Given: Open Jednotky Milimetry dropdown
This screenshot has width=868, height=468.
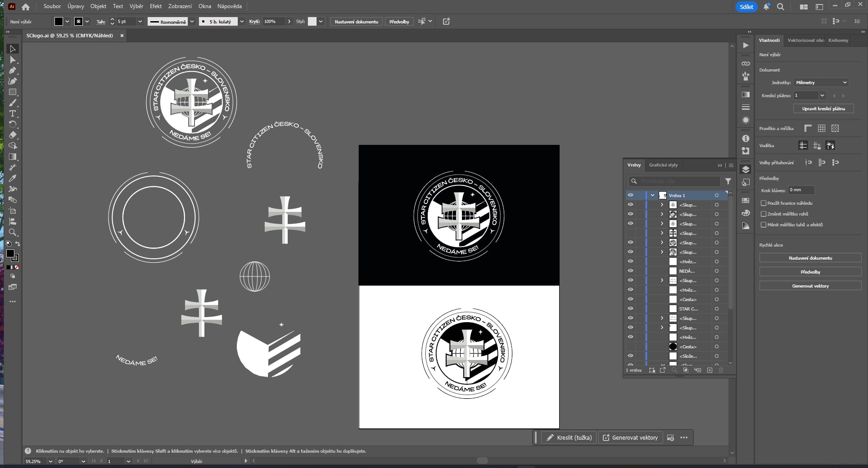Looking at the screenshot, I should [821, 82].
